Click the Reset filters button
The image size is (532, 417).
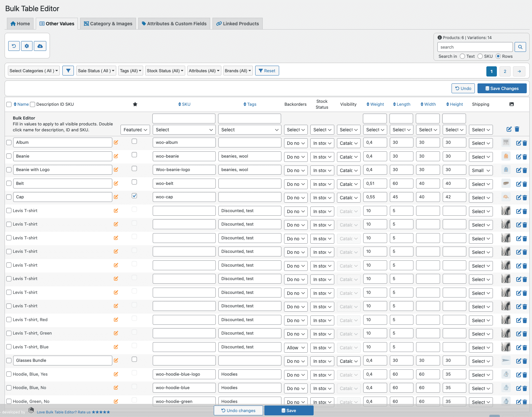(x=267, y=71)
